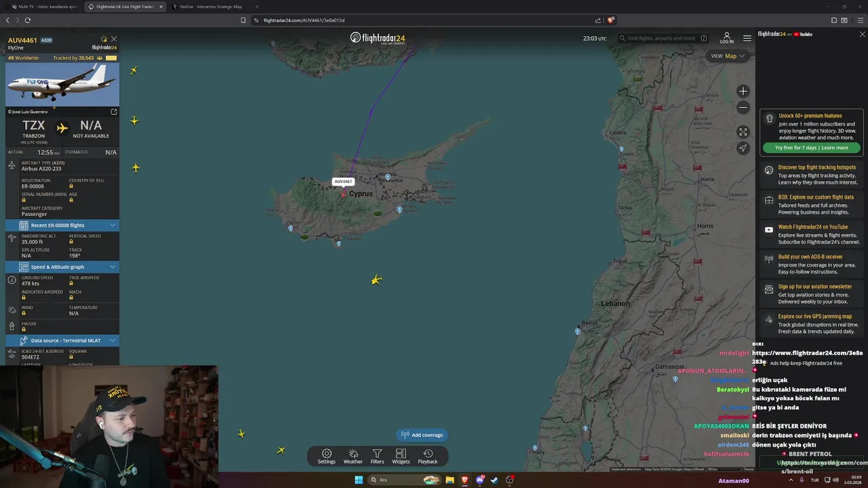Open the Widgets panel
This screenshot has height=488, width=868.
401,456
